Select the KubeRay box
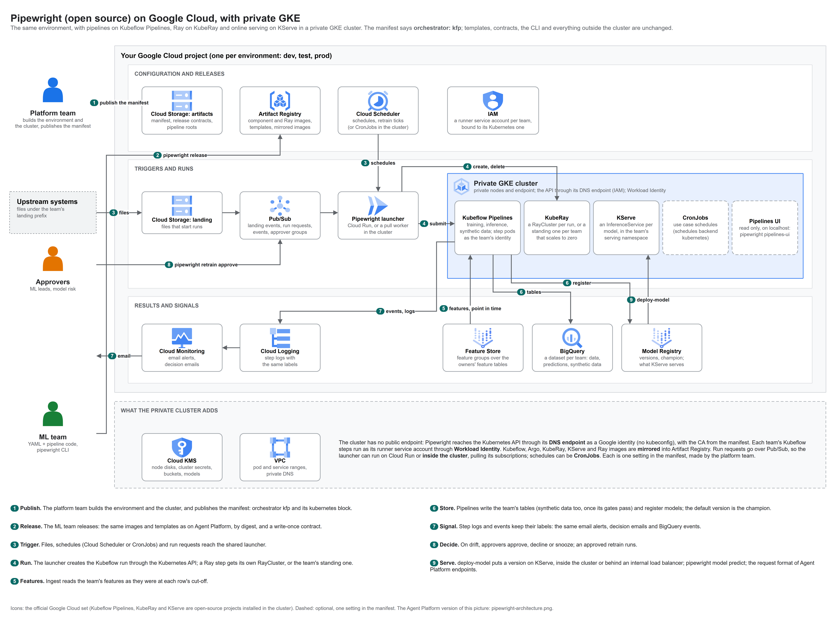Viewport: 840px width, 630px height. (x=557, y=228)
